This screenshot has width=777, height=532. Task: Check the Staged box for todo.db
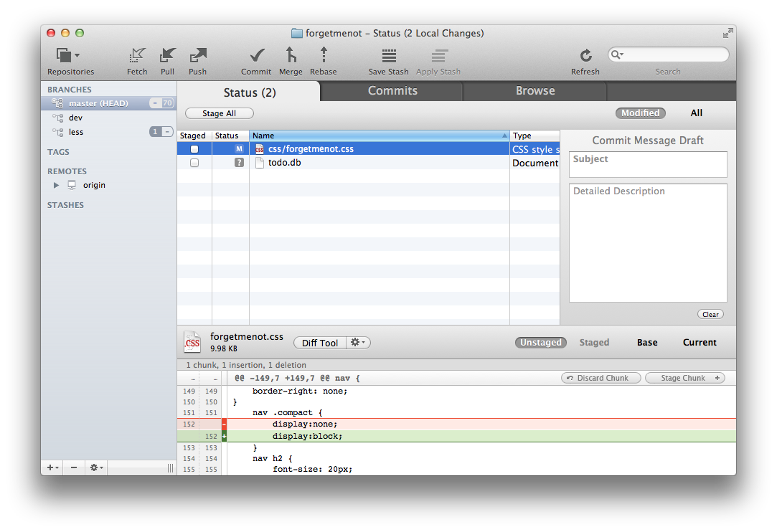pos(194,163)
